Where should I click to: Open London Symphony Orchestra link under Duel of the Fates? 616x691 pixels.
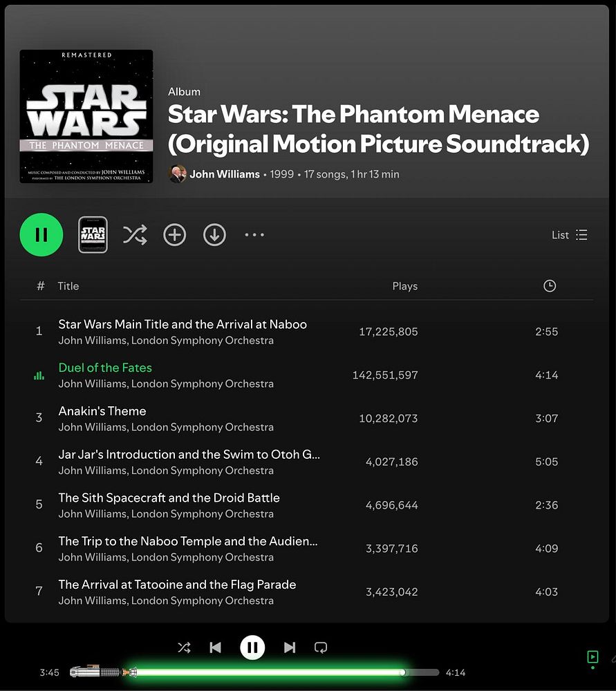[x=203, y=384]
